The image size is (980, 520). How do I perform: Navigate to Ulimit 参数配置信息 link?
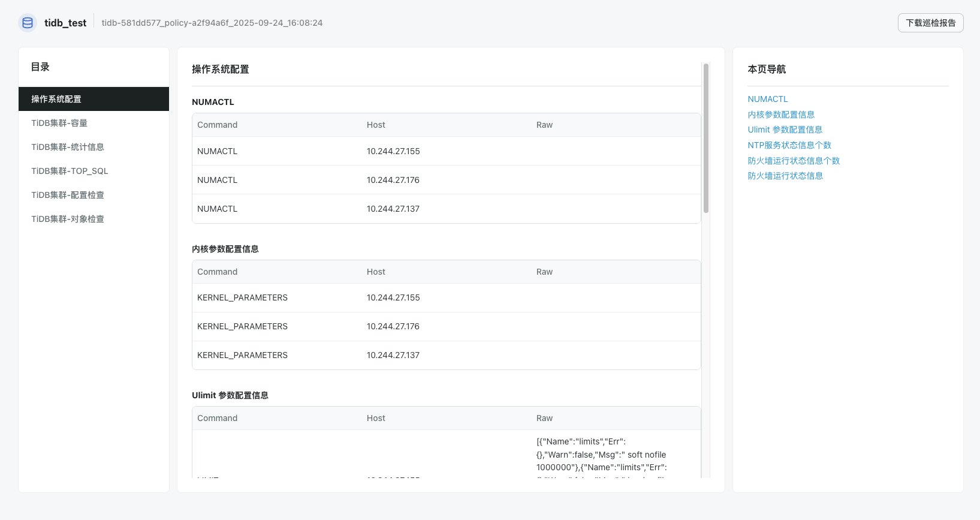click(785, 130)
